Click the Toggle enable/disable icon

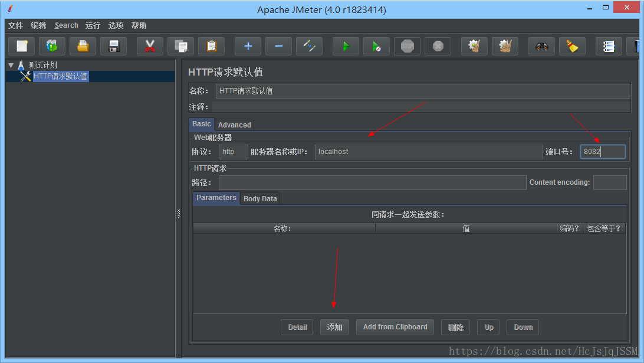[309, 46]
